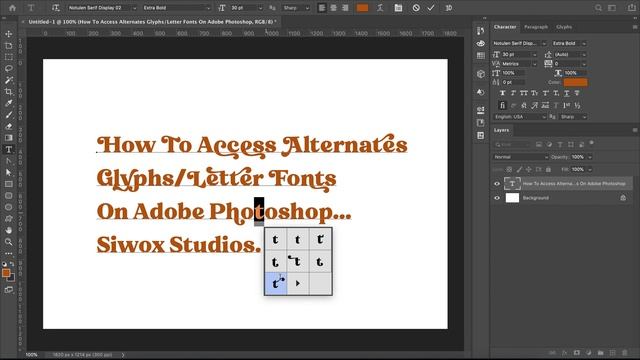Click the search icon at top right

click(598, 8)
